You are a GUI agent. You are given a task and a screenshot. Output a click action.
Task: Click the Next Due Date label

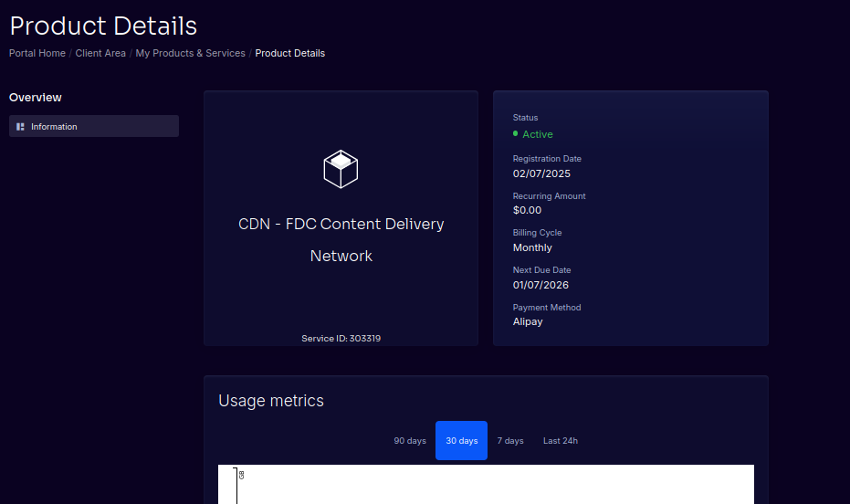(x=541, y=270)
